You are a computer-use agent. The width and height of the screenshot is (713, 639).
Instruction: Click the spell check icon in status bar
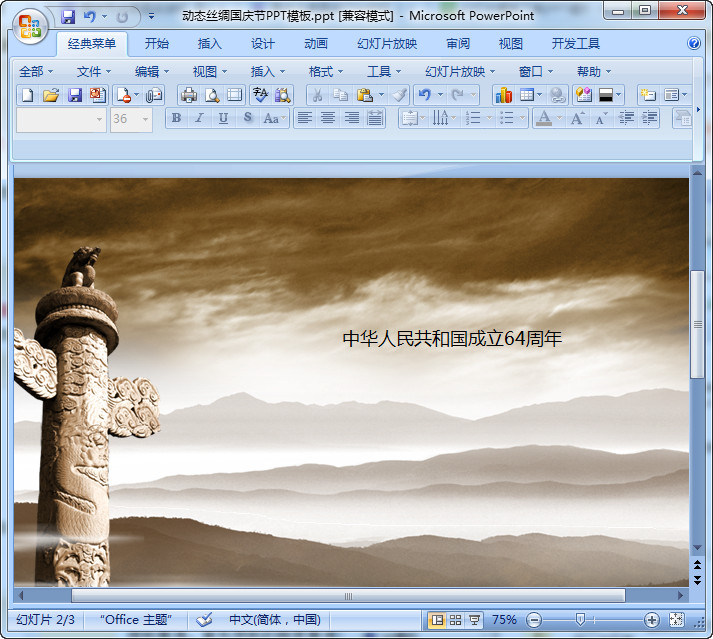205,620
